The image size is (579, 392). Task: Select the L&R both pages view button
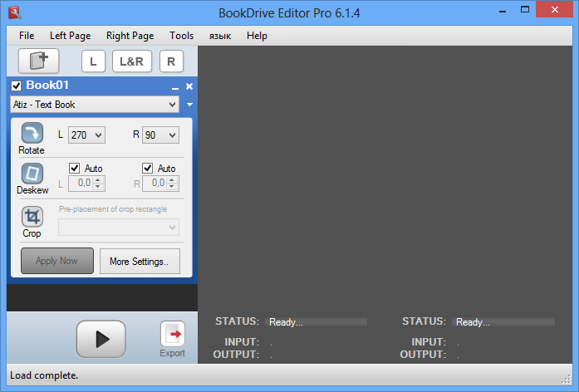pos(132,61)
